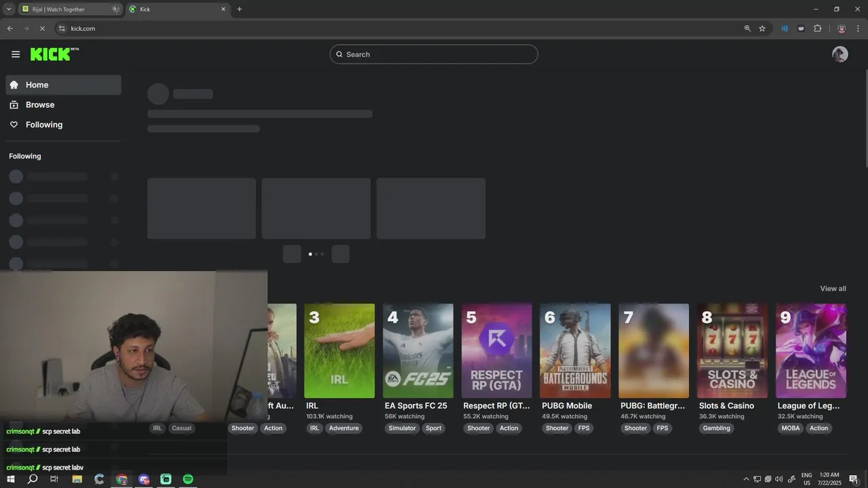The image size is (868, 488).
Task: Click the Browse icon in sidebar
Action: click(14, 105)
